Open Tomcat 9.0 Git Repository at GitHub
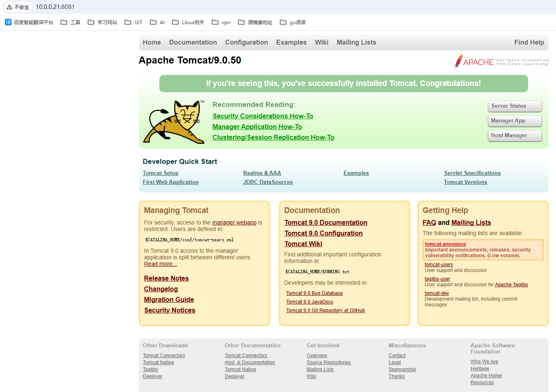This screenshot has height=392, width=556. click(x=325, y=310)
